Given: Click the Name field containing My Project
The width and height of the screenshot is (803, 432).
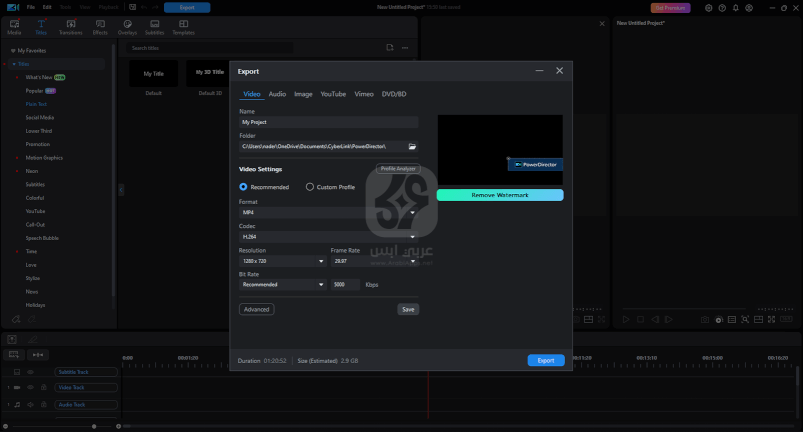Looking at the screenshot, I should point(328,122).
